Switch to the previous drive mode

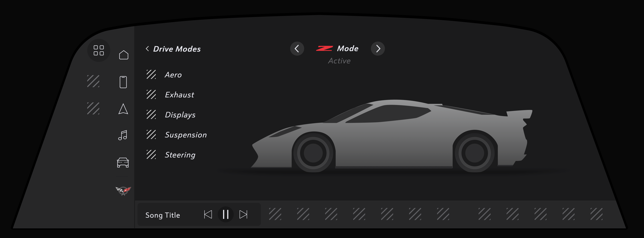click(297, 49)
